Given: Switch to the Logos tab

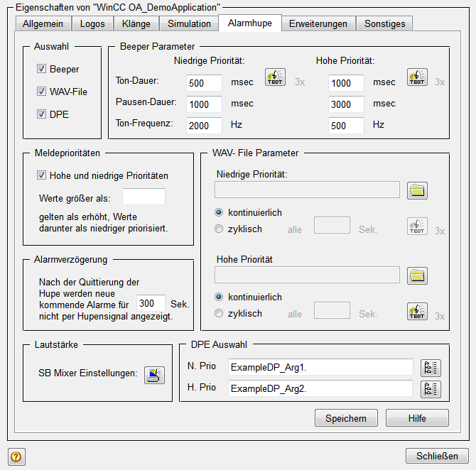Looking at the screenshot, I should [x=92, y=23].
